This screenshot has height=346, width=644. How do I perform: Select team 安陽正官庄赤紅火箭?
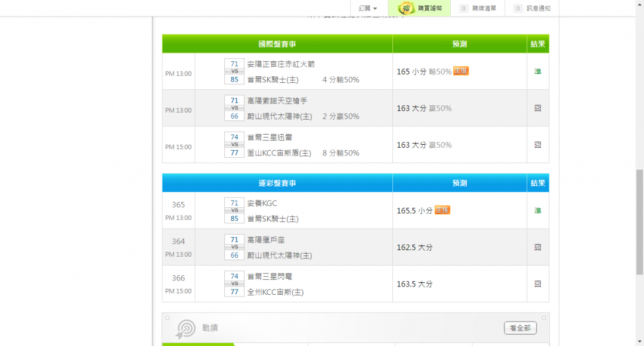click(281, 64)
